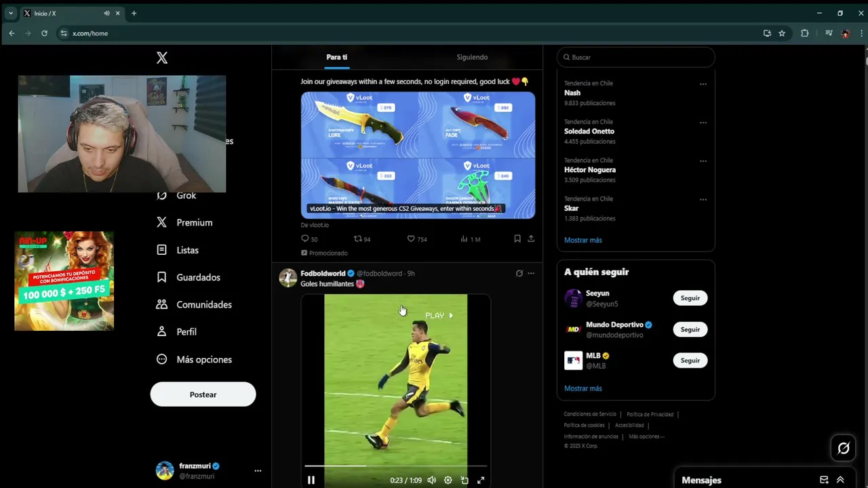The height and width of the screenshot is (488, 868).
Task: Bookmark this page with star icon
Action: pyautogui.click(x=782, y=33)
